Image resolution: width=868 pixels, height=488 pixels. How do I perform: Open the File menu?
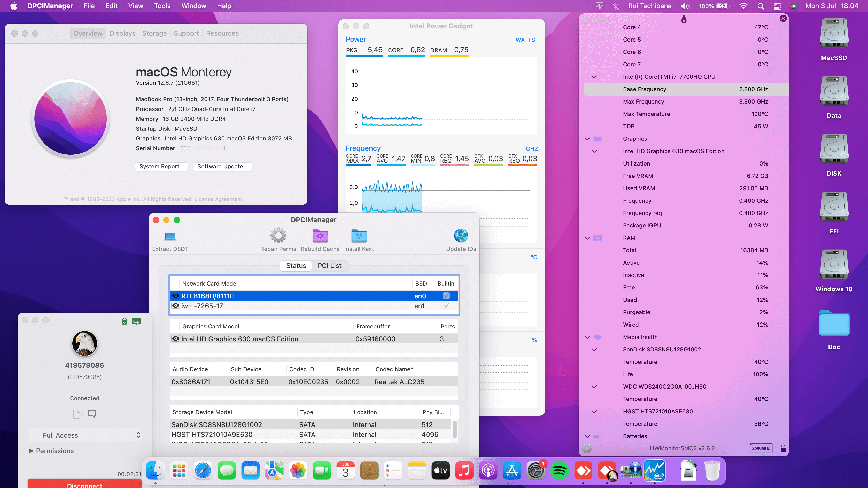click(89, 6)
